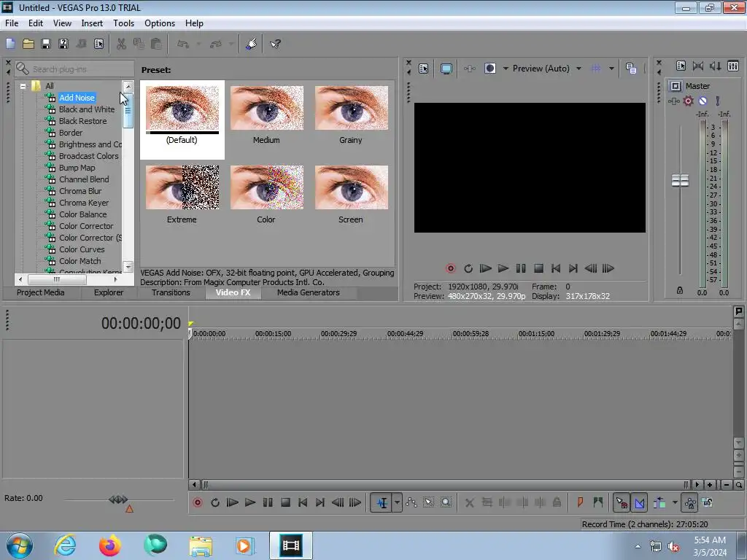Image resolution: width=747 pixels, height=560 pixels.
Task: Open Master Bus audio properties icon
Action: 681,66
